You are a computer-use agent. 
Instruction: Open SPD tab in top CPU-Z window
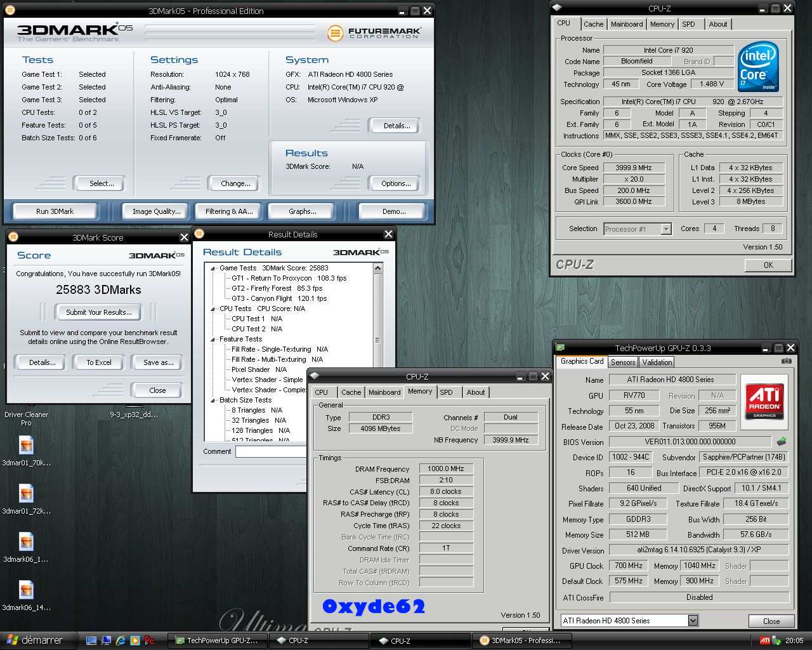(x=688, y=24)
